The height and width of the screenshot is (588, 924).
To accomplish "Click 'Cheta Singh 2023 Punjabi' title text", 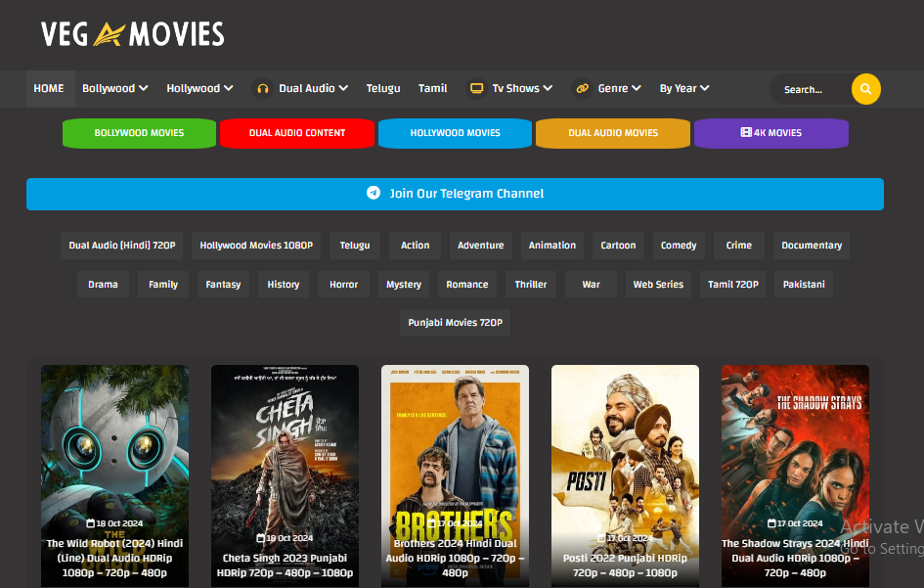I will click(x=286, y=558).
